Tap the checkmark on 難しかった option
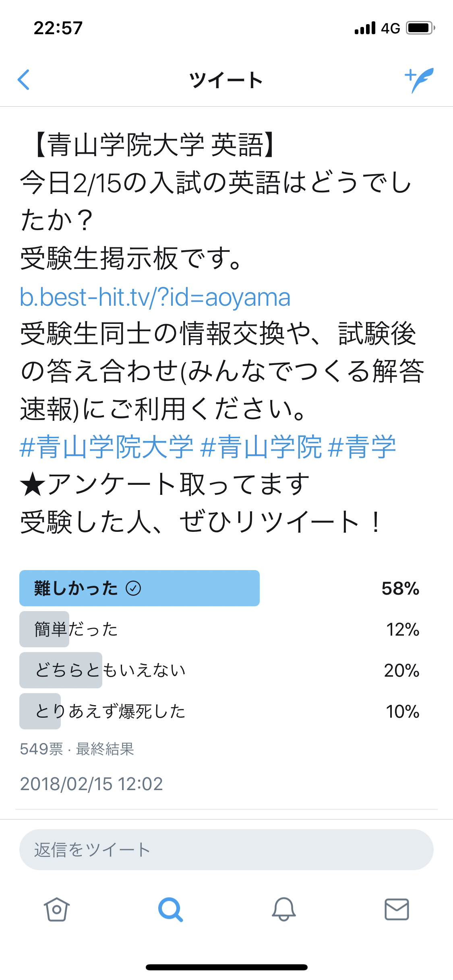 133,588
